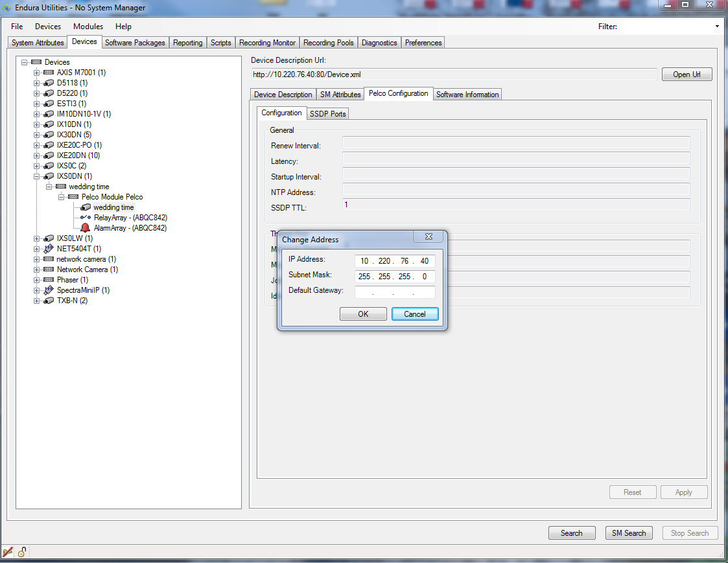Open the Filter dropdown arrow
This screenshot has height=563, width=728.
tap(717, 27)
